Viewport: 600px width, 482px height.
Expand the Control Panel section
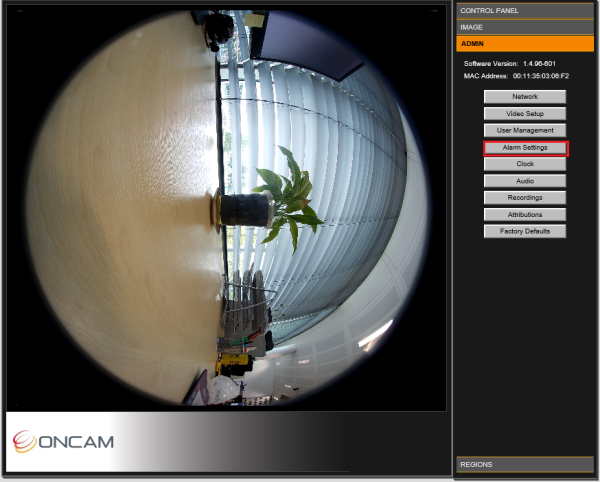point(525,11)
